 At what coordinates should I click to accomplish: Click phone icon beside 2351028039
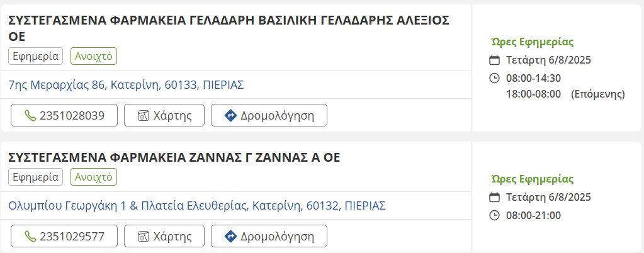coord(30,116)
